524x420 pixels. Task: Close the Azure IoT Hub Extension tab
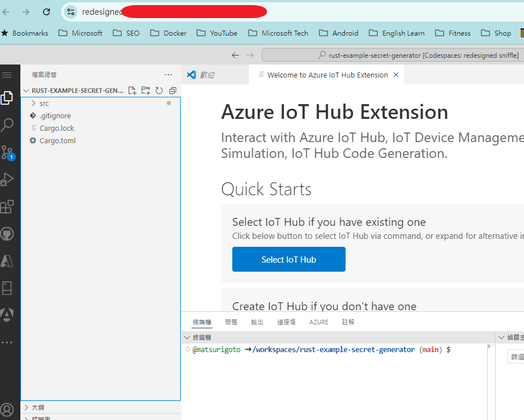[x=396, y=75]
